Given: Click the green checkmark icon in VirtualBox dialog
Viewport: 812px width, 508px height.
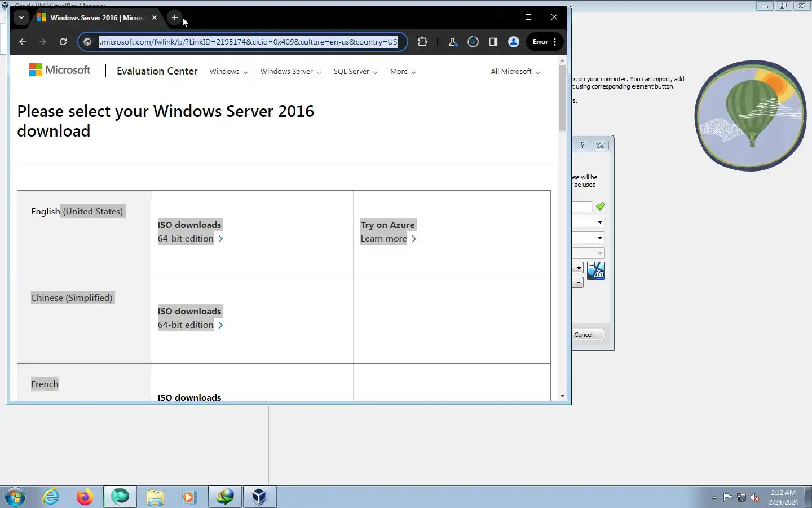Looking at the screenshot, I should pos(601,207).
